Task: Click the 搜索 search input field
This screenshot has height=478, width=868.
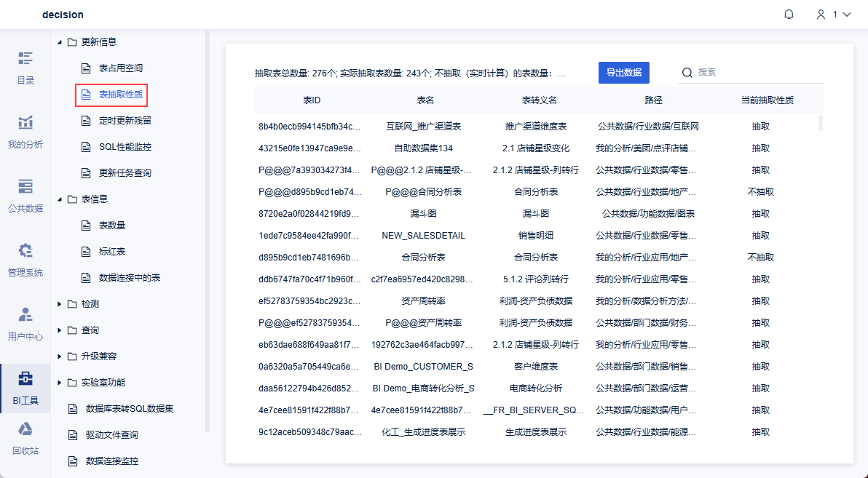Action: pyautogui.click(x=751, y=73)
